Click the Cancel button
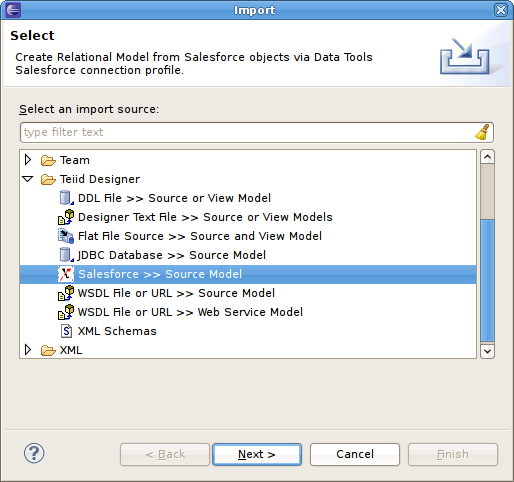The image size is (514, 482). 355,454
